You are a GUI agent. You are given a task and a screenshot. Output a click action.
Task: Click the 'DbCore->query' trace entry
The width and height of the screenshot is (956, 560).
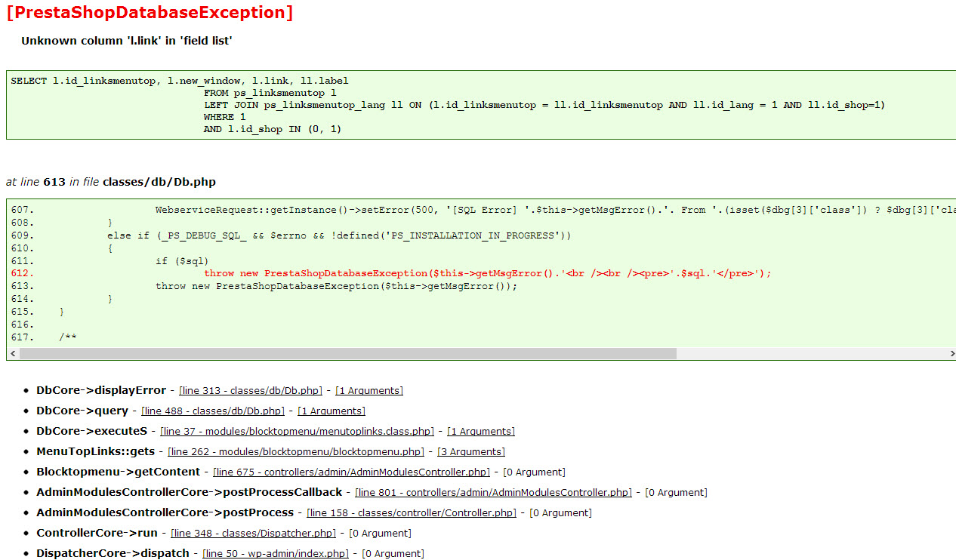82,411
